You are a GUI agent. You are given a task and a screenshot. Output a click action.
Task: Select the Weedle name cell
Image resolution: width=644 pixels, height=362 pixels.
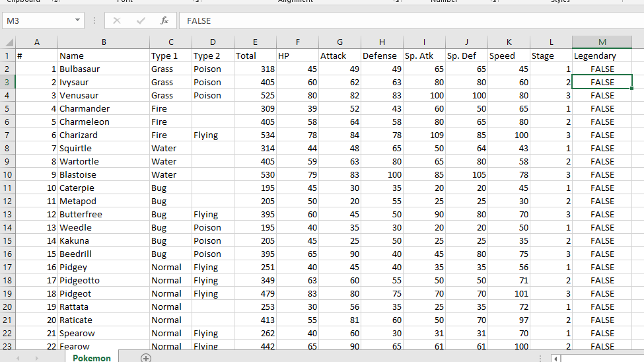[x=104, y=227]
